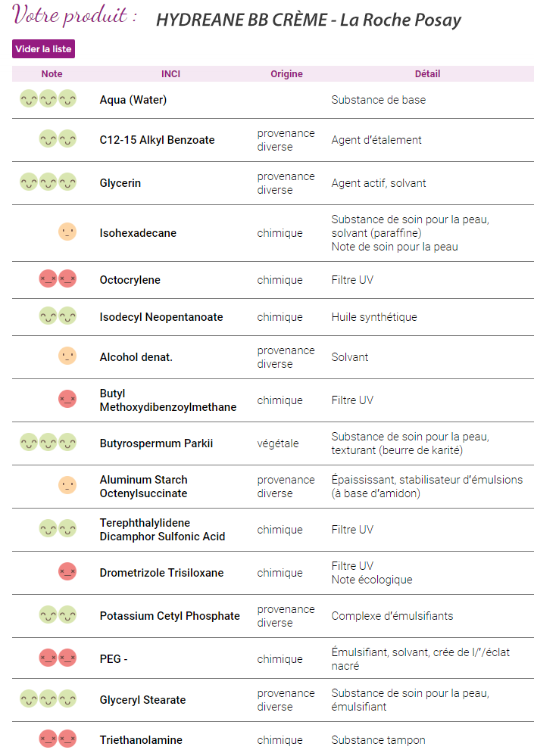Screen dimensions: 534x756
Task: Click the orange neutral face next to Isohexadecane
Action: (67, 232)
